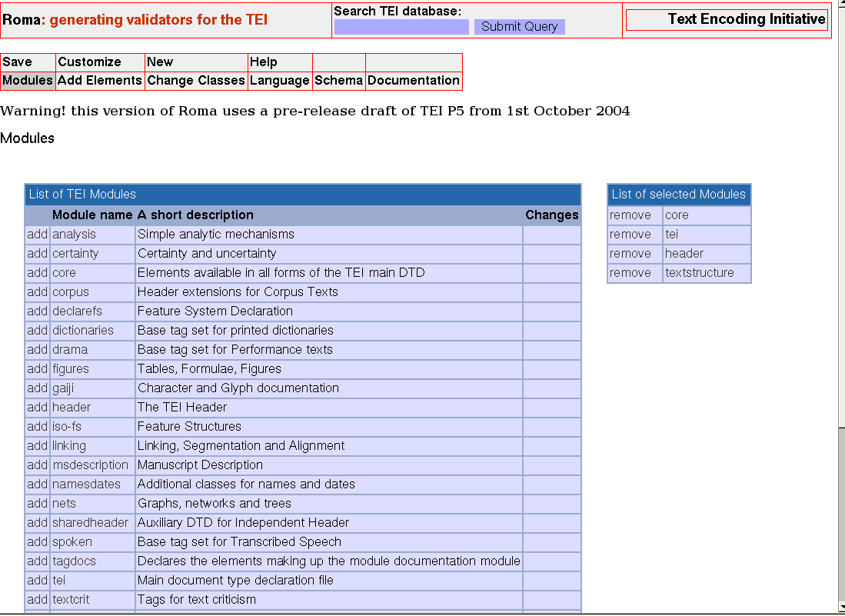The image size is (845, 616).
Task: Add the dictionaries module
Action: (x=37, y=331)
